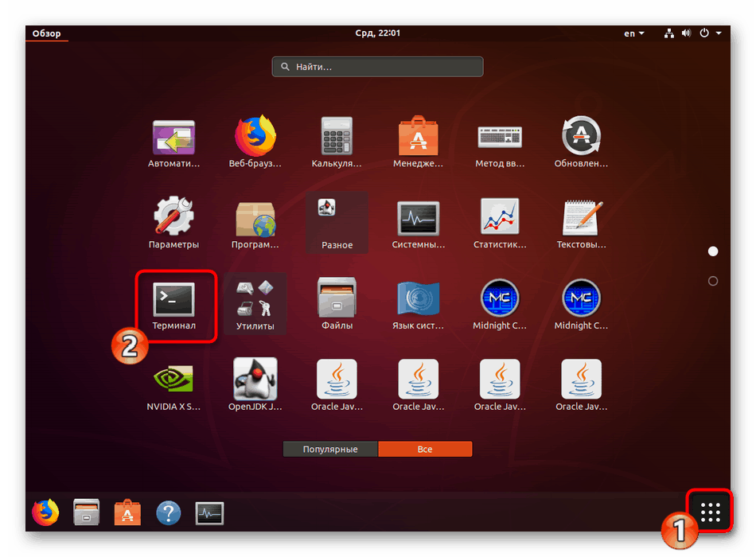Click the Найти… search field
756x557 pixels.
point(377,67)
